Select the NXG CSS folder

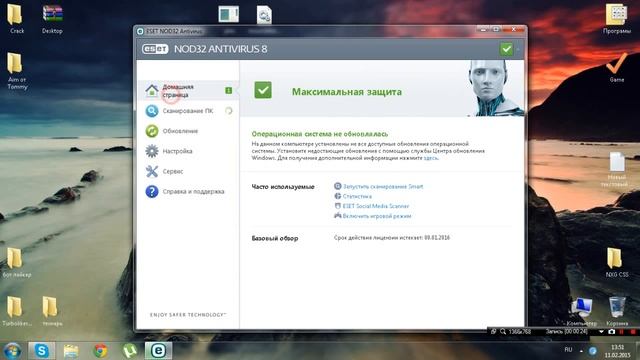pyautogui.click(x=617, y=262)
